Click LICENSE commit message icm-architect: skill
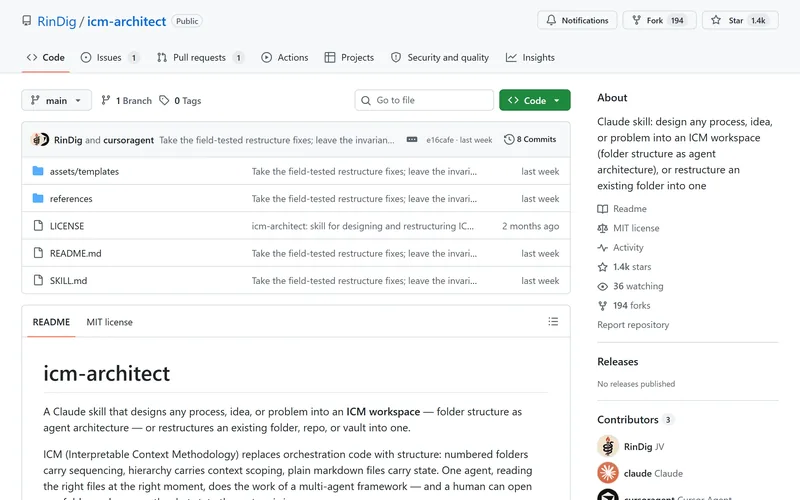The height and width of the screenshot is (500, 800). click(362, 226)
